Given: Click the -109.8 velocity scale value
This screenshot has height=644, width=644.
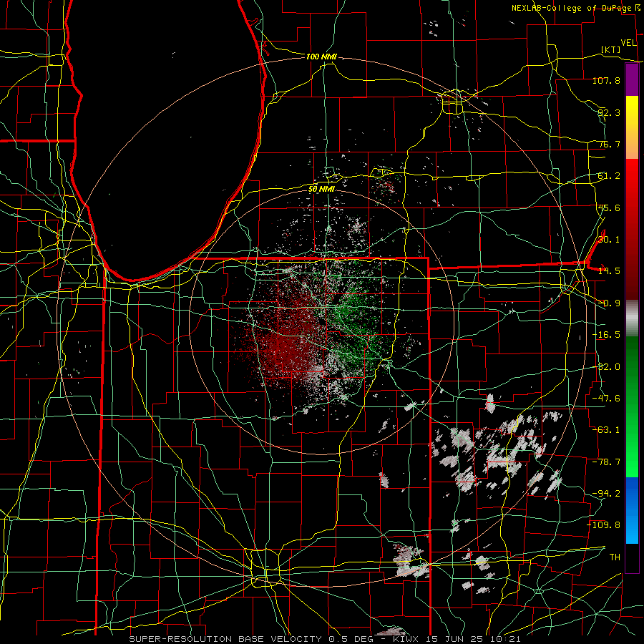Looking at the screenshot, I should [604, 525].
